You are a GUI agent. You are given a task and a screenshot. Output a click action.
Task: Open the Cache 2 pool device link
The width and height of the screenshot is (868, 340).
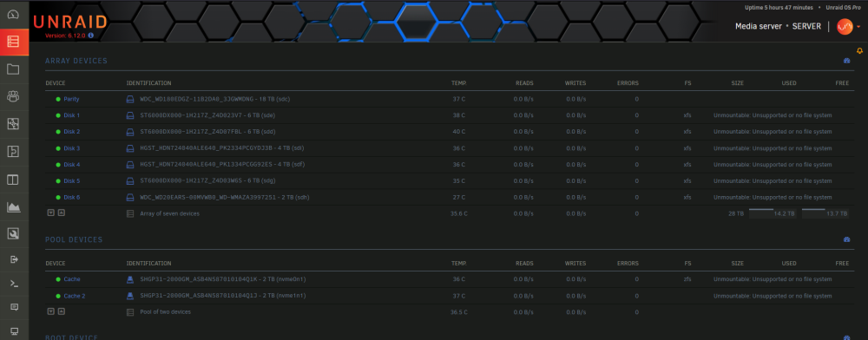[x=74, y=296]
